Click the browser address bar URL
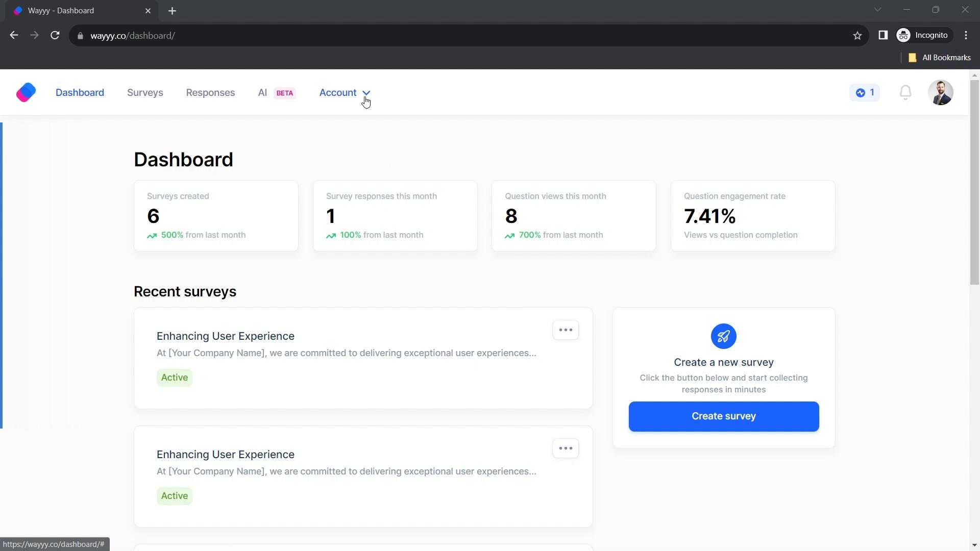980x551 pixels. [x=133, y=35]
